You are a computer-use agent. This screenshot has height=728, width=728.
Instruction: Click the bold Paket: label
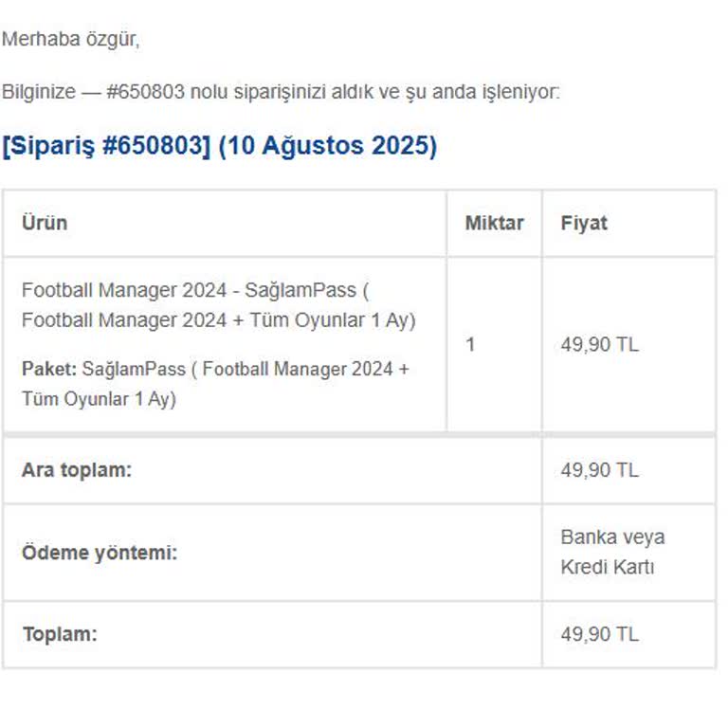coord(49,369)
